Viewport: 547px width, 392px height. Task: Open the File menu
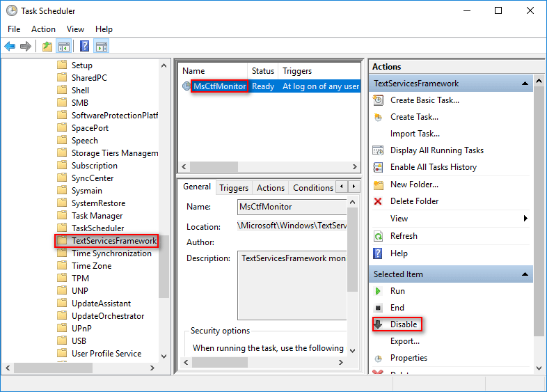[14, 29]
